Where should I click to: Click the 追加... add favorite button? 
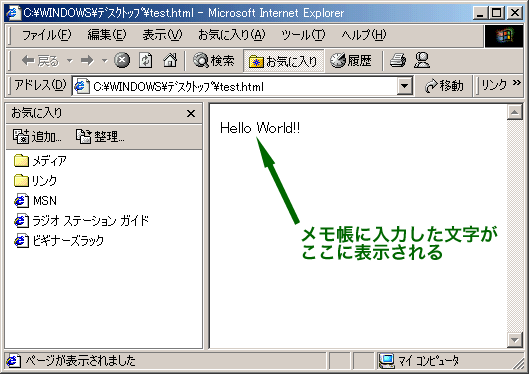click(x=37, y=137)
